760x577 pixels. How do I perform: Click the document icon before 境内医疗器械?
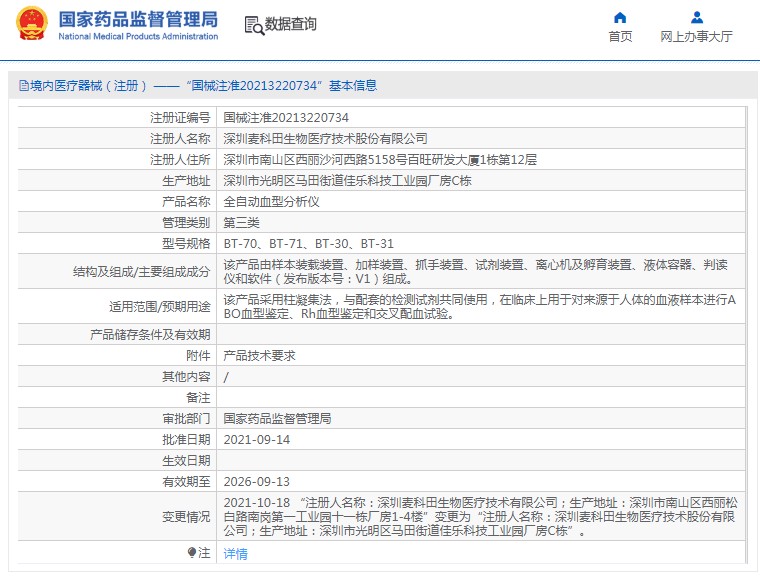click(x=23, y=86)
